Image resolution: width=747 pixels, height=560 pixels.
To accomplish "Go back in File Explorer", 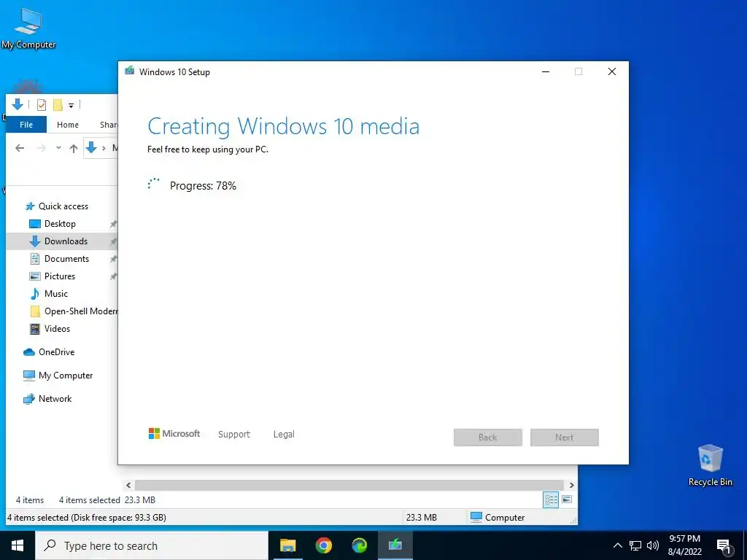I will click(20, 148).
